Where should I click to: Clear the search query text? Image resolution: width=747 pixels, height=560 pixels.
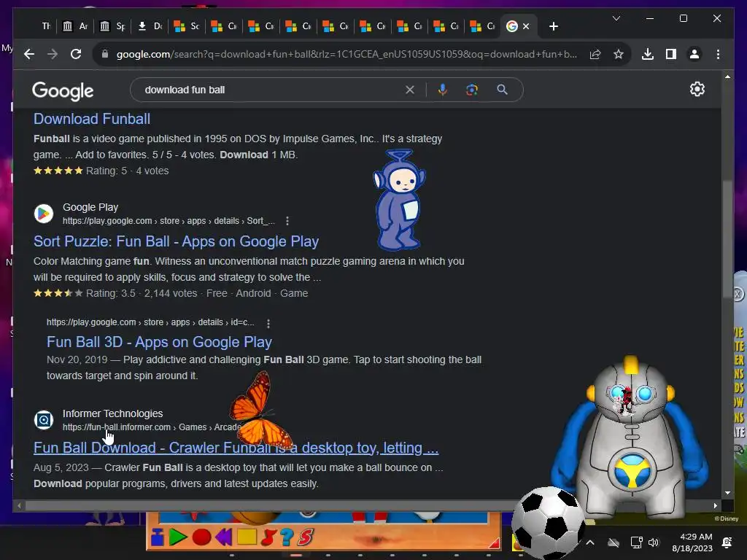(410, 90)
